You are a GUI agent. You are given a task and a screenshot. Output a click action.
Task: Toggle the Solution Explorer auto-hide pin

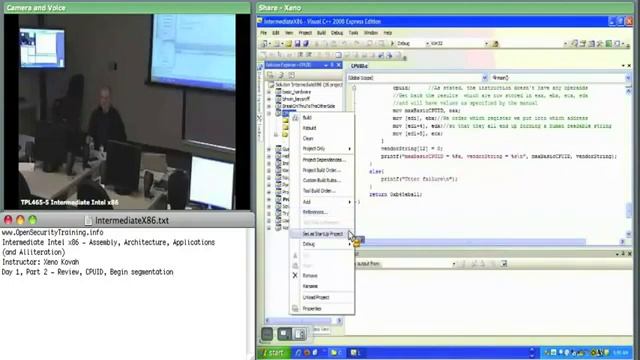[x=332, y=65]
